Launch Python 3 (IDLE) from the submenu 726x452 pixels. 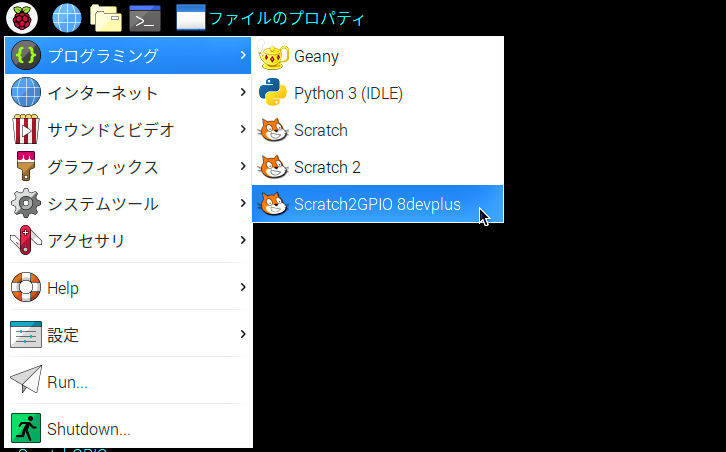pyautogui.click(x=377, y=93)
